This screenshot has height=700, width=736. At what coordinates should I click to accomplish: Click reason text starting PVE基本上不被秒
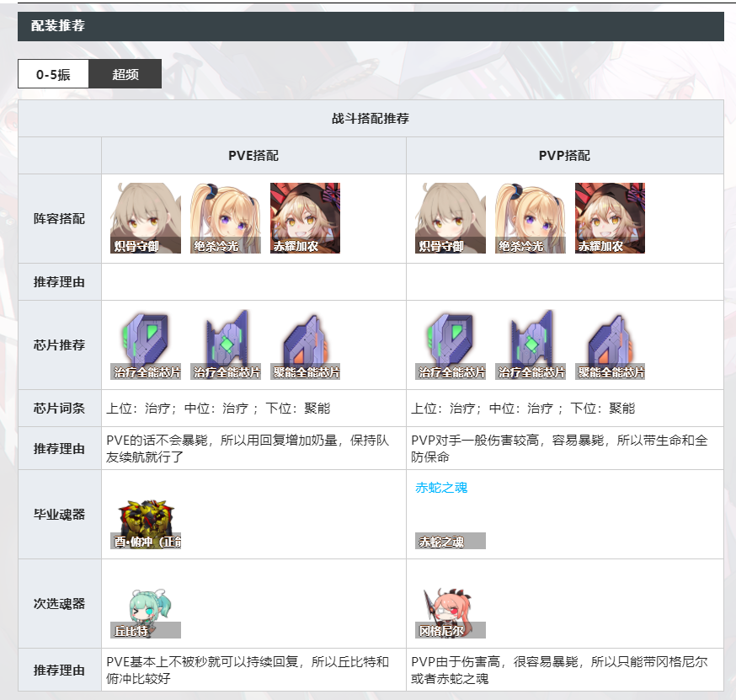tap(248, 670)
